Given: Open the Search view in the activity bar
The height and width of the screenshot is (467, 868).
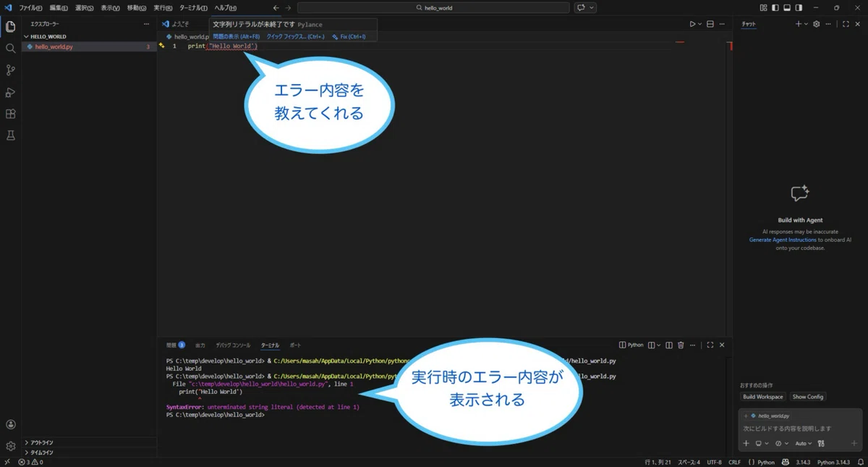Looking at the screenshot, I should (10, 49).
